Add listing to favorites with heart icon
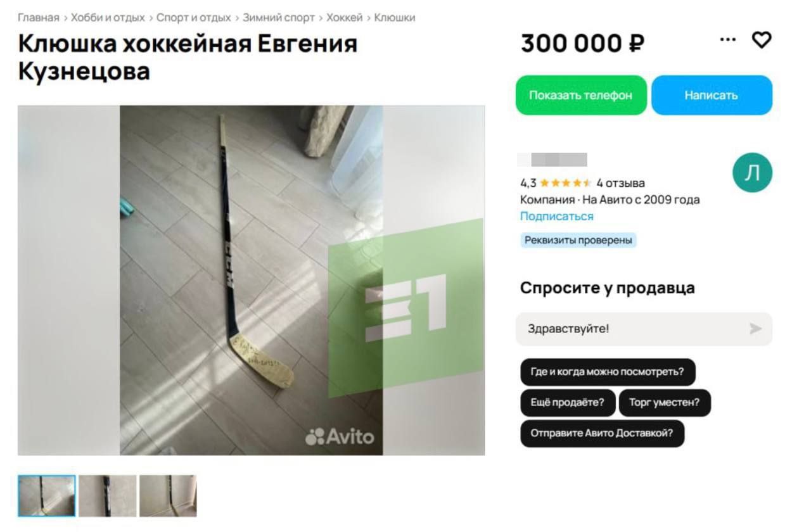Image resolution: width=811 pixels, height=532 pixels. point(761,41)
